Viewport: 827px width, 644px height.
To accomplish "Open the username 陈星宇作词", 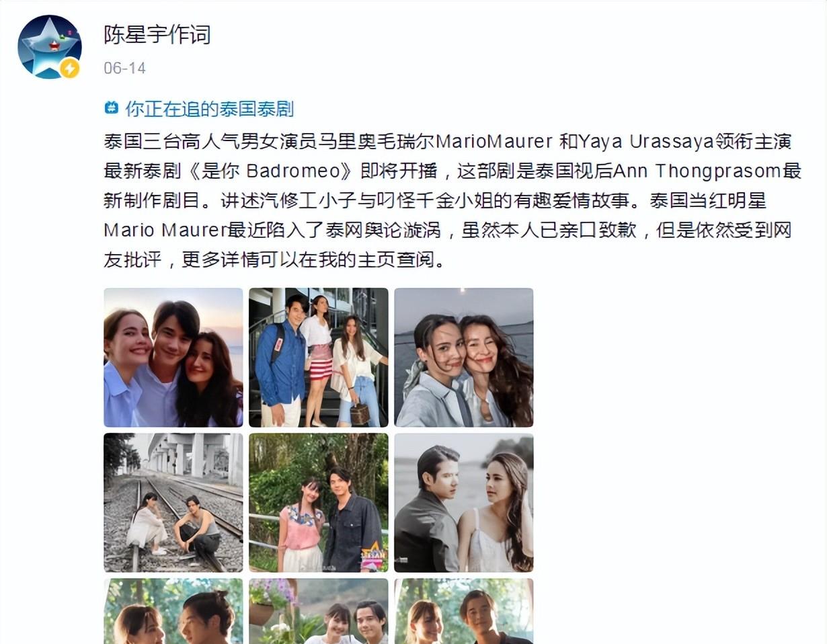I will point(157,34).
